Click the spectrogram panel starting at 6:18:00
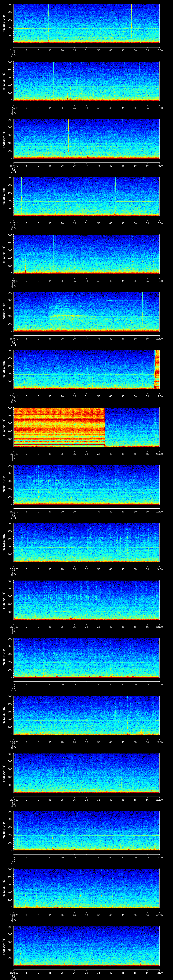Viewport: 173px width, 980px height. (87, 254)
